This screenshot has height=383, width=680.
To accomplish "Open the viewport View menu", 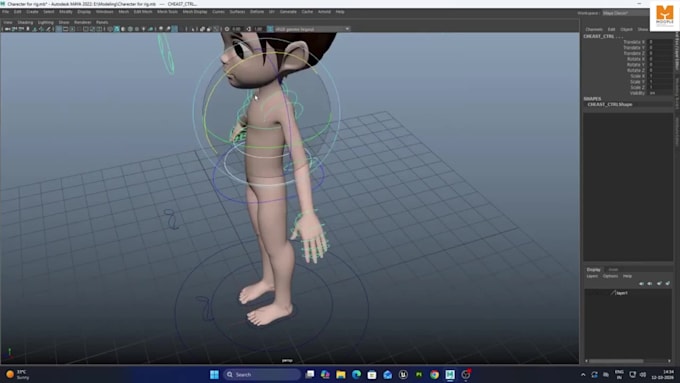I will 8,22.
